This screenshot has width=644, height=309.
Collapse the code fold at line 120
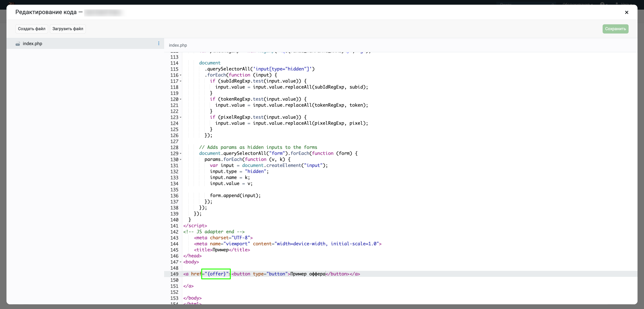pyautogui.click(x=180, y=99)
